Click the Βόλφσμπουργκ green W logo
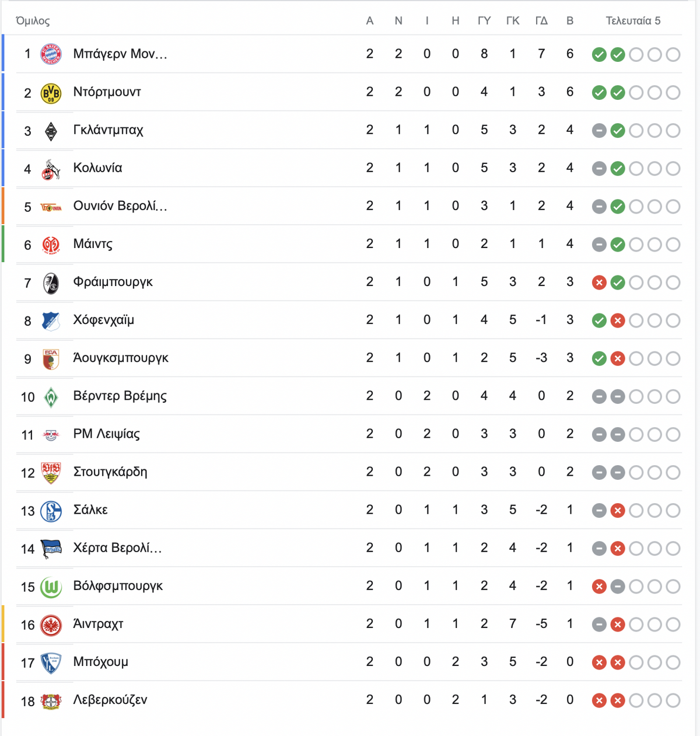 (x=51, y=587)
